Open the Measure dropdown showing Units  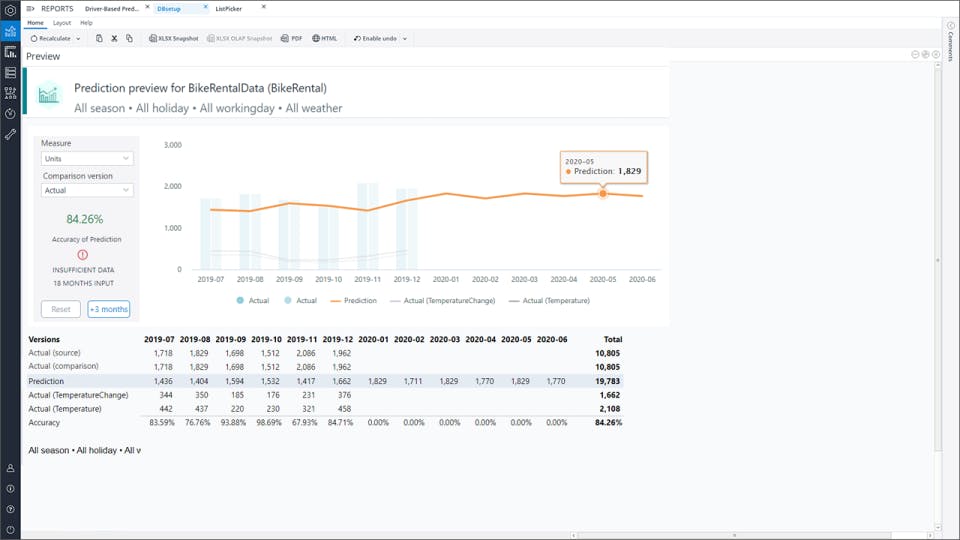click(x=87, y=159)
